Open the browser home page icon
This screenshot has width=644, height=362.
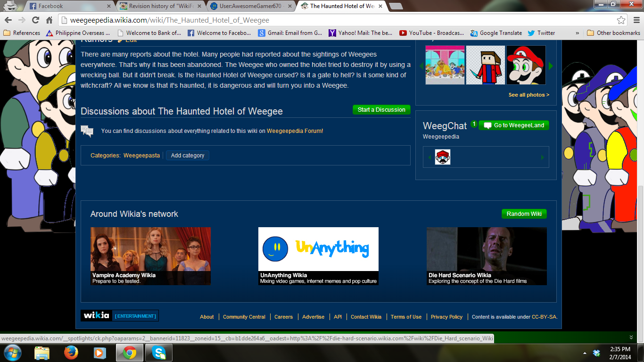49,20
